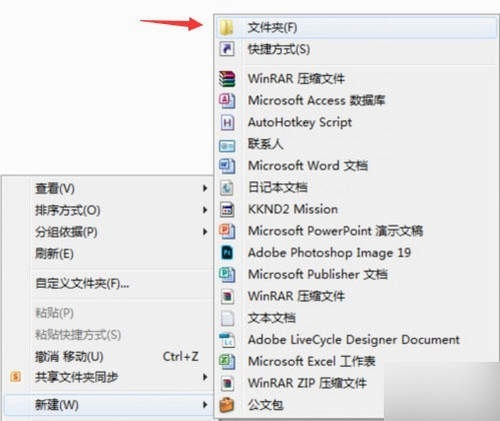Expand the 共享文件夹同步 submenu arrow
Image resolution: width=500 pixels, height=421 pixels.
[x=205, y=377]
